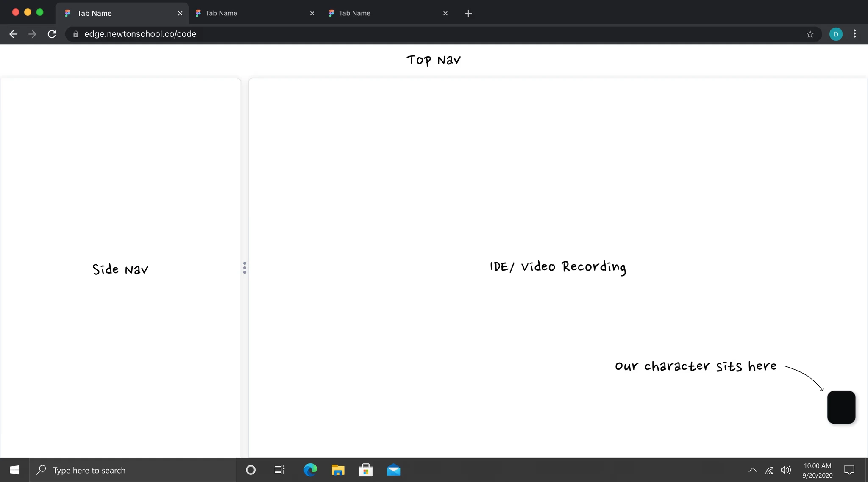Launch Microsoft Edge from taskbar

[x=310, y=470]
